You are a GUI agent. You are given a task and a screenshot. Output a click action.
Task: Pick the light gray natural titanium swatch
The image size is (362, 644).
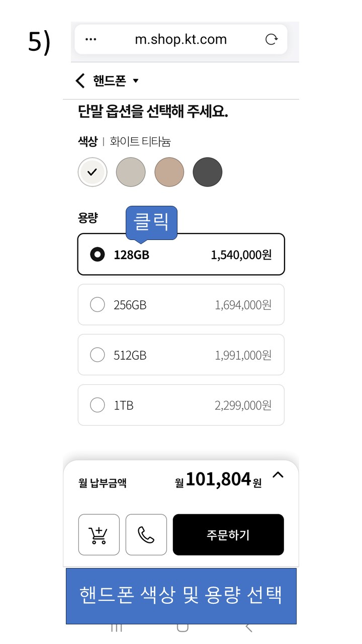click(131, 172)
